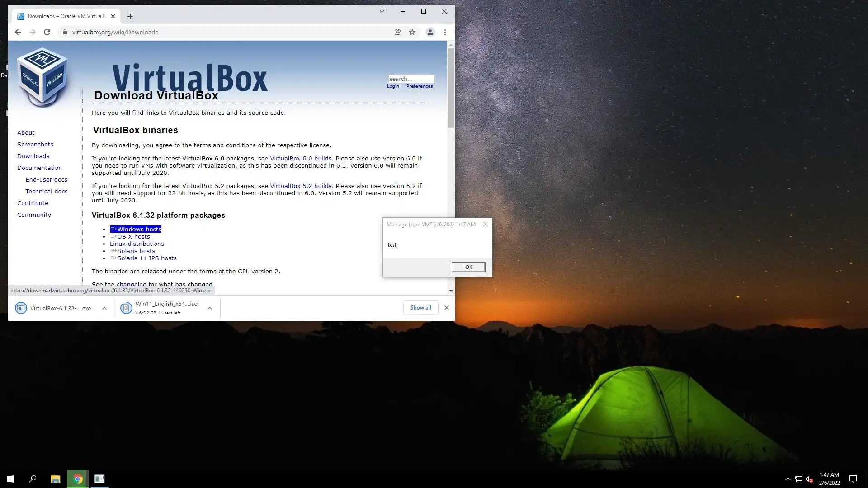Open Chrome tab search chevron
The image size is (868, 488).
[382, 11]
